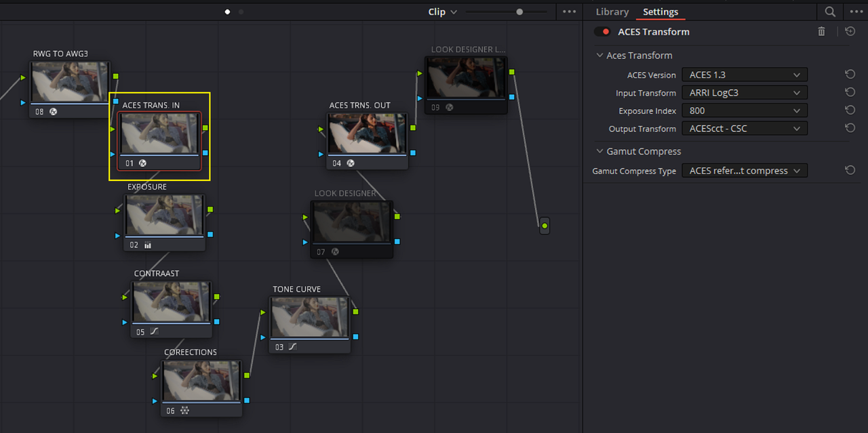Click blue key output of TONE CURVE node
The width and height of the screenshot is (868, 433).
click(355, 337)
